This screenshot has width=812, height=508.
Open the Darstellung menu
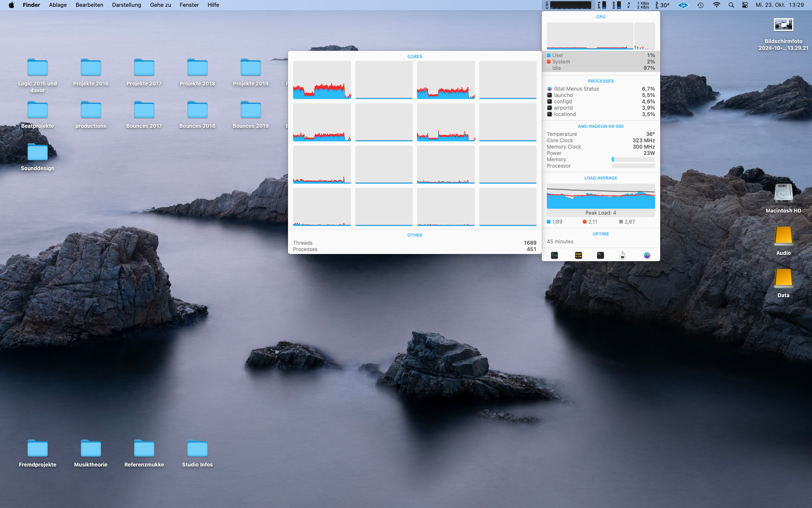(126, 5)
